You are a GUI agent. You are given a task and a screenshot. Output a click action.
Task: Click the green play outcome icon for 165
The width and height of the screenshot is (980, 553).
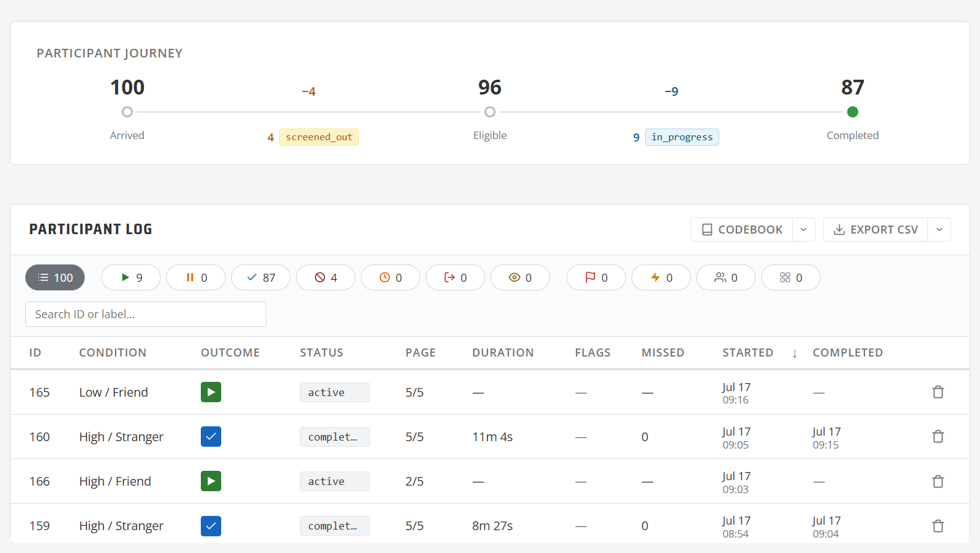211,392
